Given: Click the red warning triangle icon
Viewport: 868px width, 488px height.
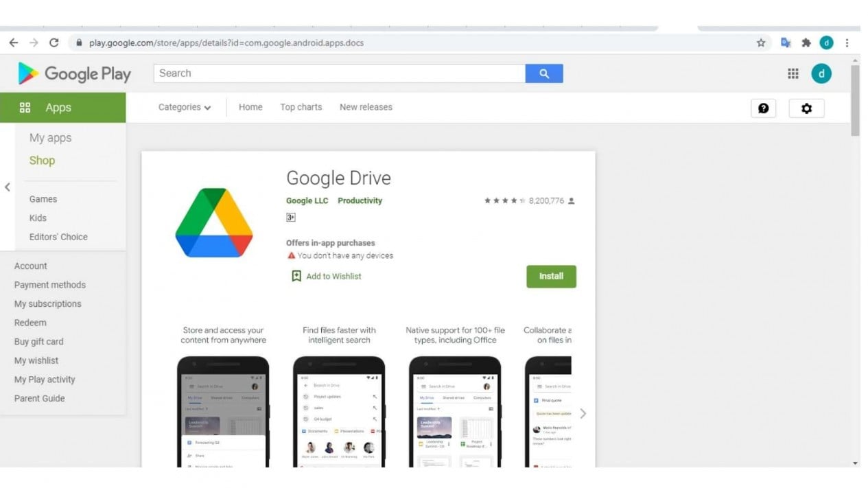Looking at the screenshot, I should click(291, 255).
